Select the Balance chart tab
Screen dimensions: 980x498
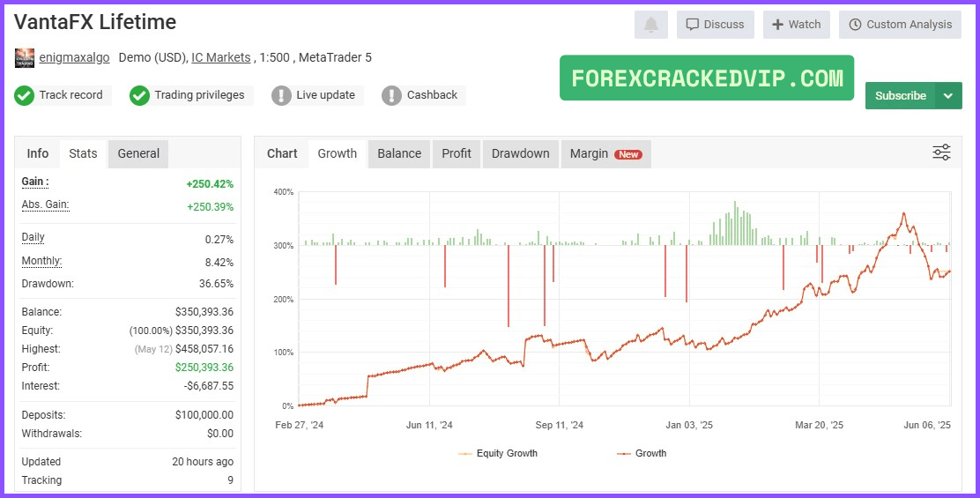coord(398,153)
